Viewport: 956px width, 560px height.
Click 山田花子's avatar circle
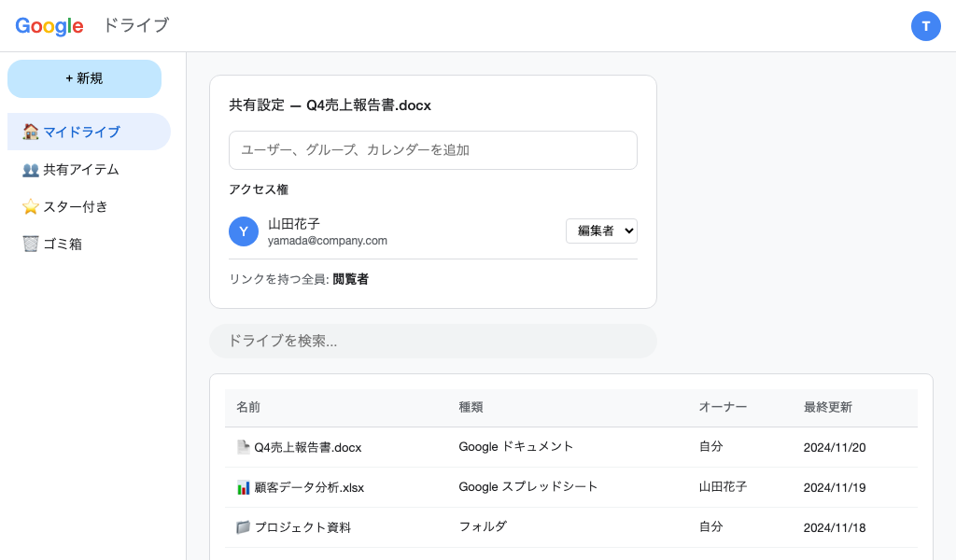[244, 231]
